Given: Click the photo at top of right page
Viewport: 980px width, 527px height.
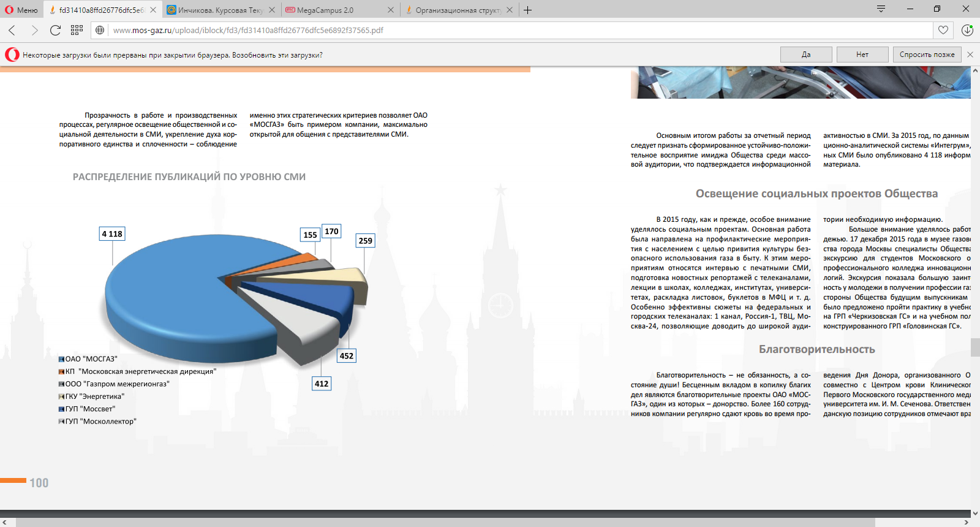Looking at the screenshot, I should point(801,83).
